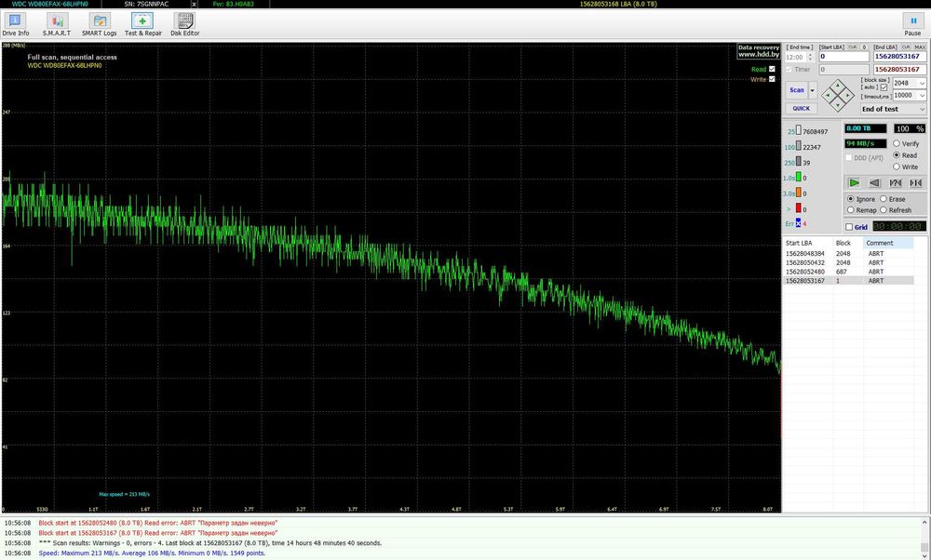Switch to Test & Repair
The width and height of the screenshot is (931, 560).
tap(141, 23)
